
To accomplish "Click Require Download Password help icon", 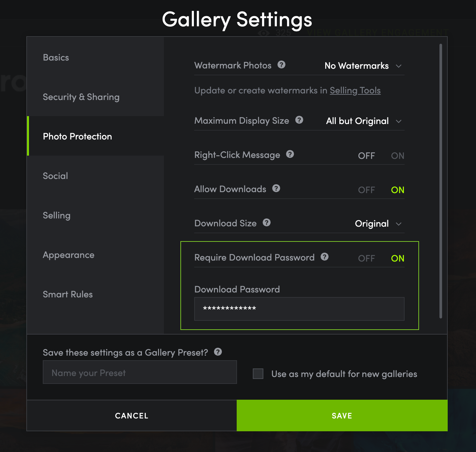I will [324, 257].
